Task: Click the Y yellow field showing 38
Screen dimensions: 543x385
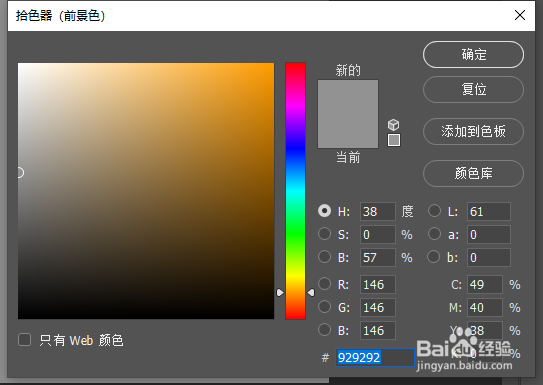Action: pyautogui.click(x=485, y=331)
